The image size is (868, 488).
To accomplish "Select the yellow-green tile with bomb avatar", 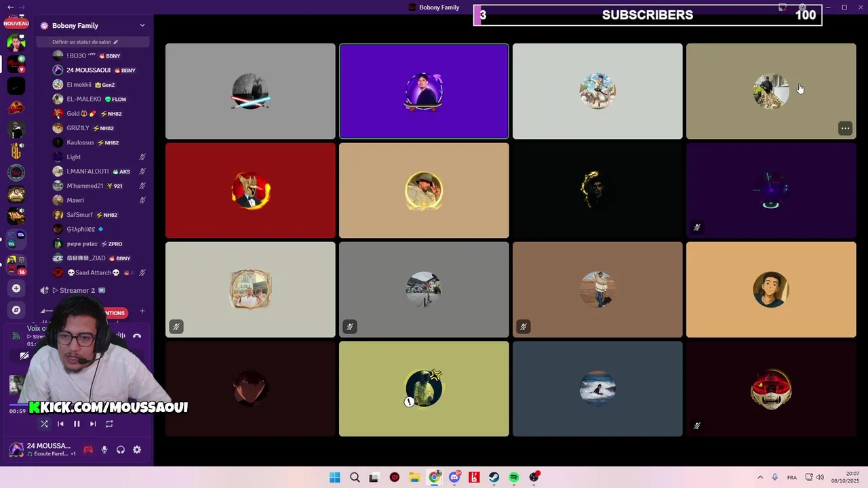I will [x=424, y=389].
